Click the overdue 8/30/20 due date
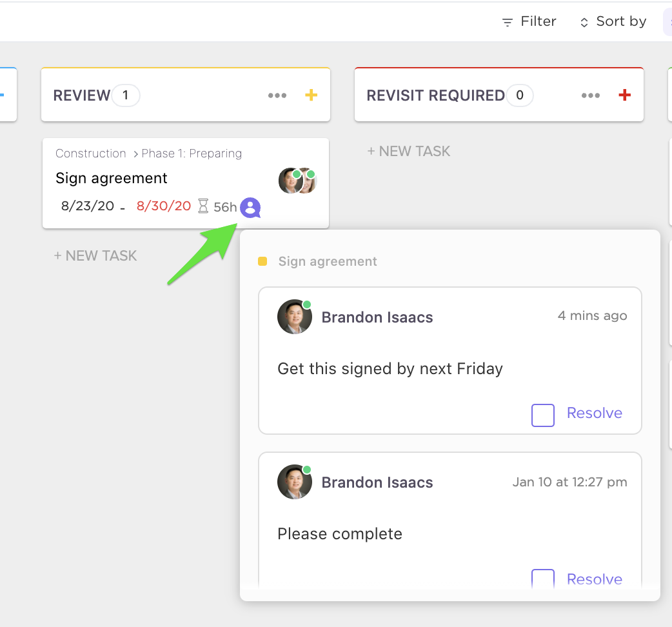 pyautogui.click(x=164, y=206)
